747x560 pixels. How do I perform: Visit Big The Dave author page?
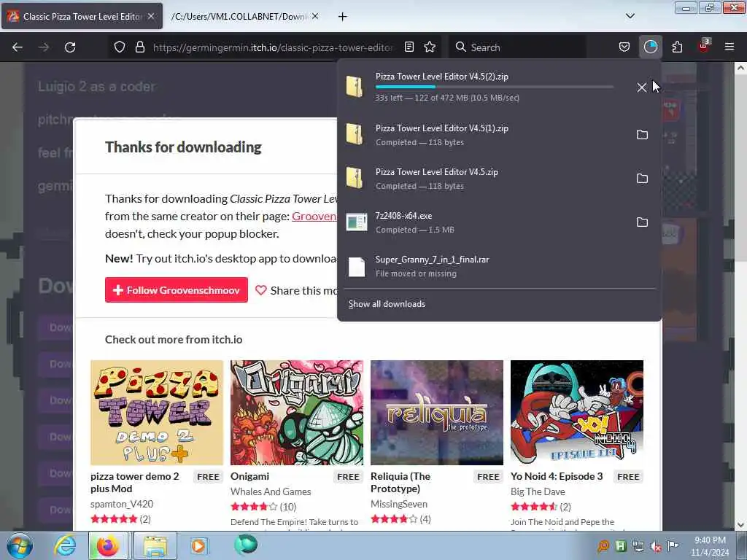[538, 491]
